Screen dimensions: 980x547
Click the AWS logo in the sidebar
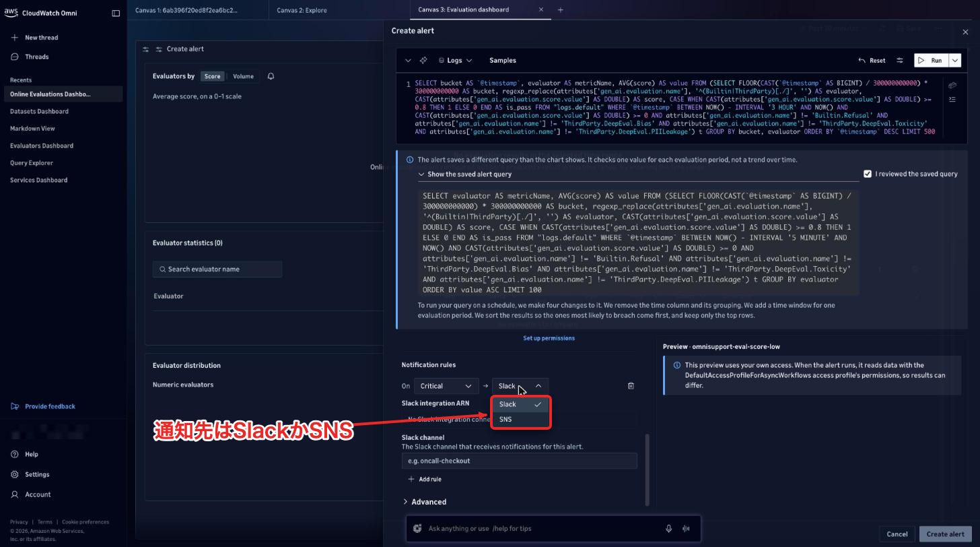pos(11,13)
